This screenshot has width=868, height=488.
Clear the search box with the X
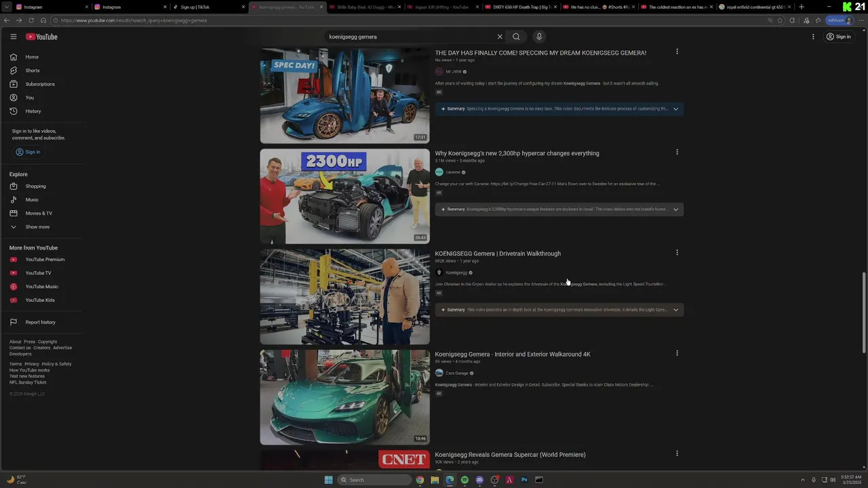click(500, 37)
